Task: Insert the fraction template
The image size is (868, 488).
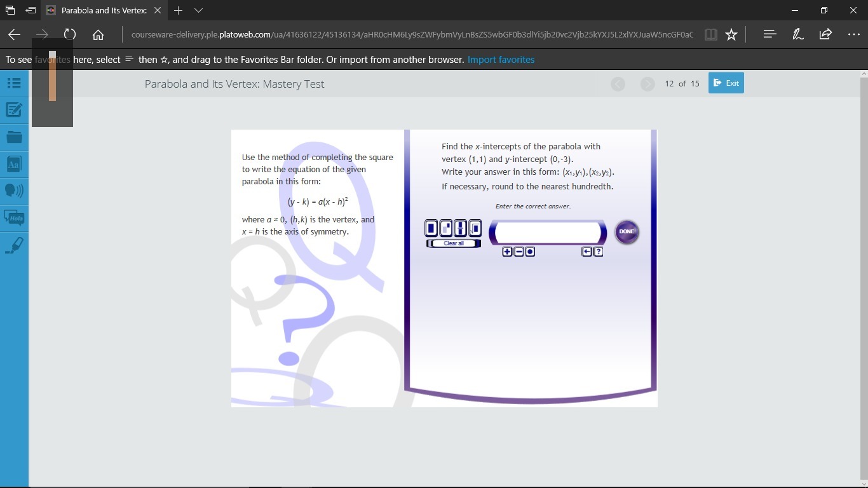Action: pos(460,228)
